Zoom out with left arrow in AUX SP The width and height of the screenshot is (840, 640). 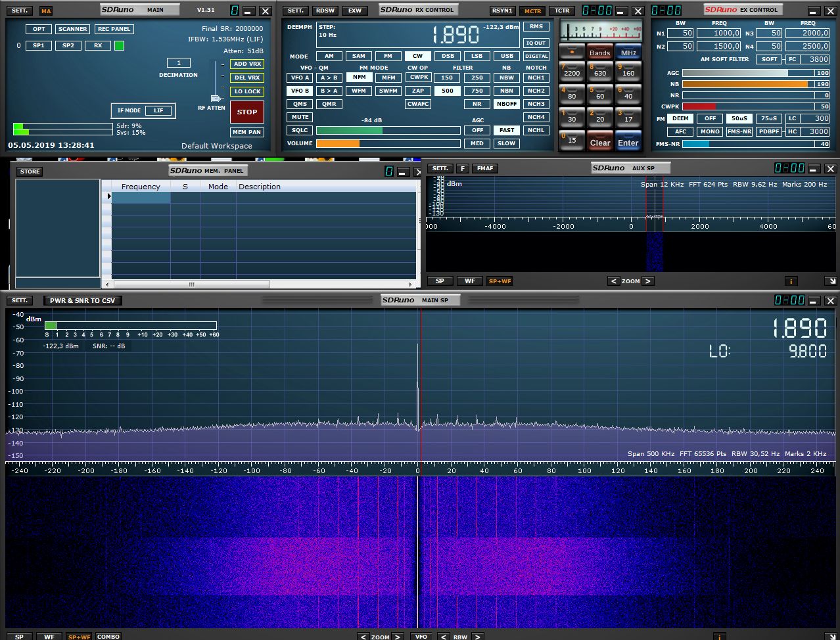(613, 281)
